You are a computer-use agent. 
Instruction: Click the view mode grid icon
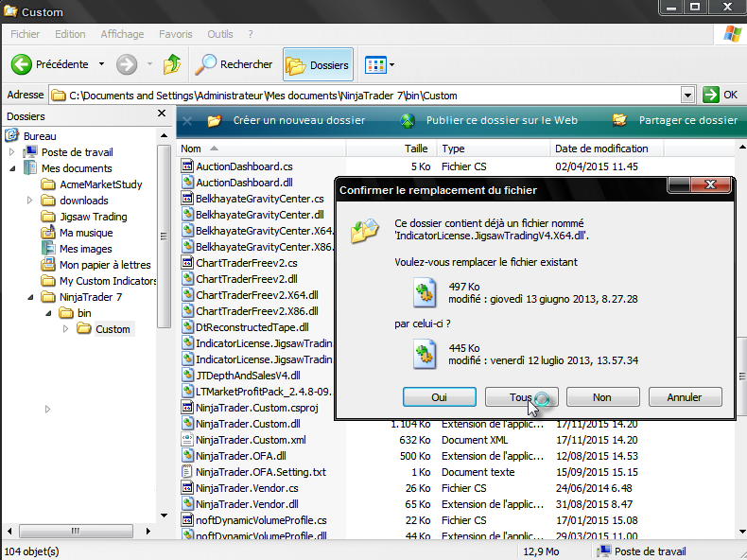(375, 65)
